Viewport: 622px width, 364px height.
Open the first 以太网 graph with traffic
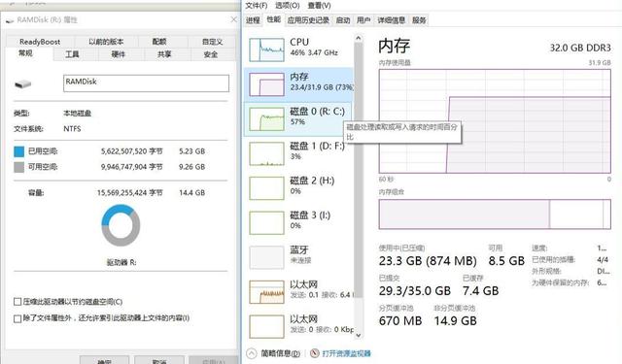[x=266, y=292]
